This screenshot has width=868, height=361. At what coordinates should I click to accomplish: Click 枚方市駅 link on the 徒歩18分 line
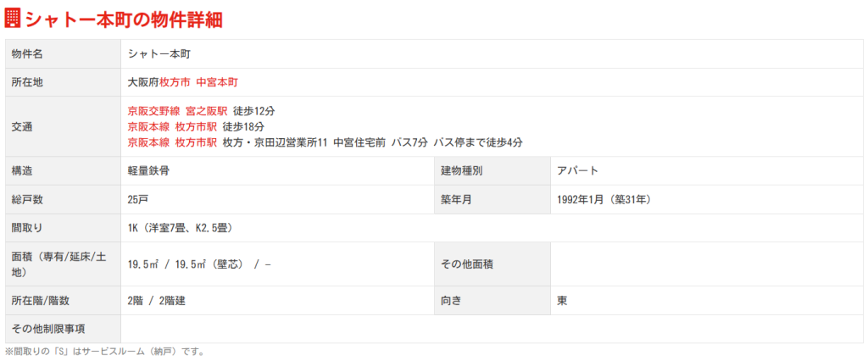[196, 126]
